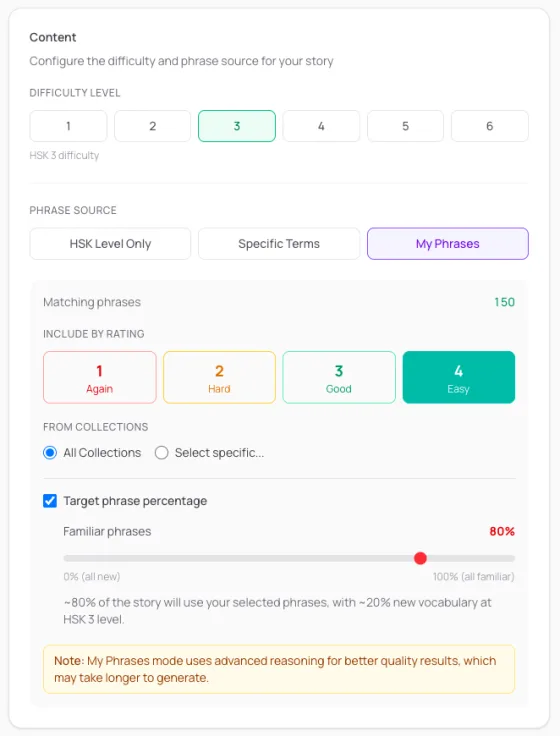Switch phrase source to HSK Level Only
Viewport: 560px width, 736px height.
pos(110,244)
